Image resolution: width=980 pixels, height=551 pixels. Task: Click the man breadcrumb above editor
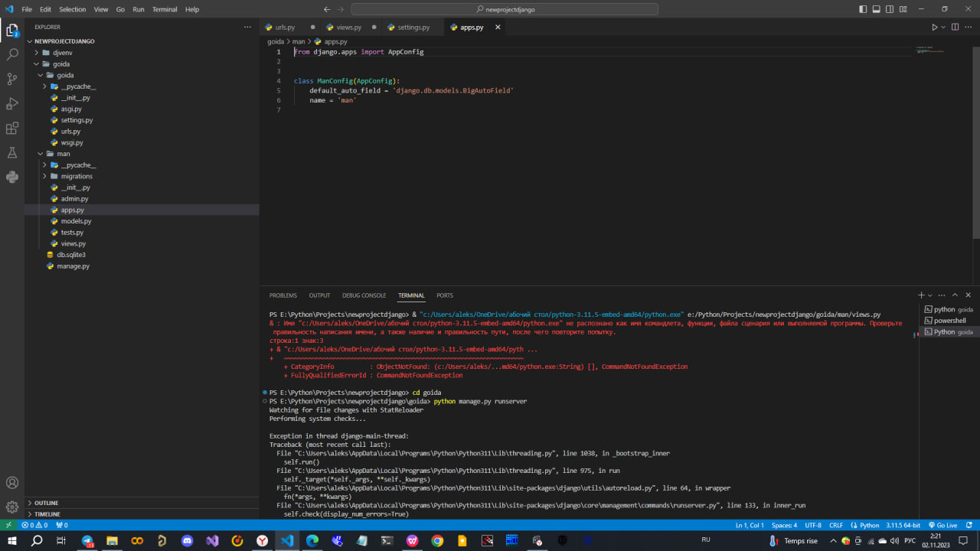click(298, 41)
